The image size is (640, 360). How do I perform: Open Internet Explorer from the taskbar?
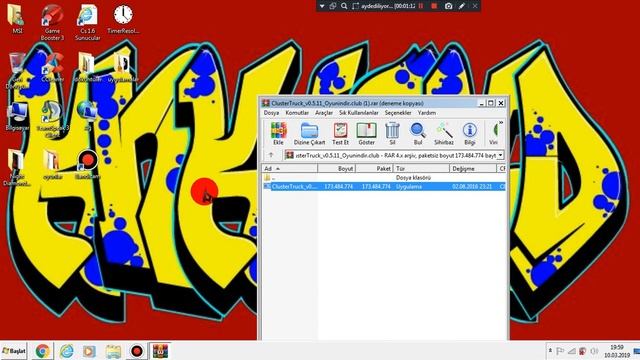point(66,351)
